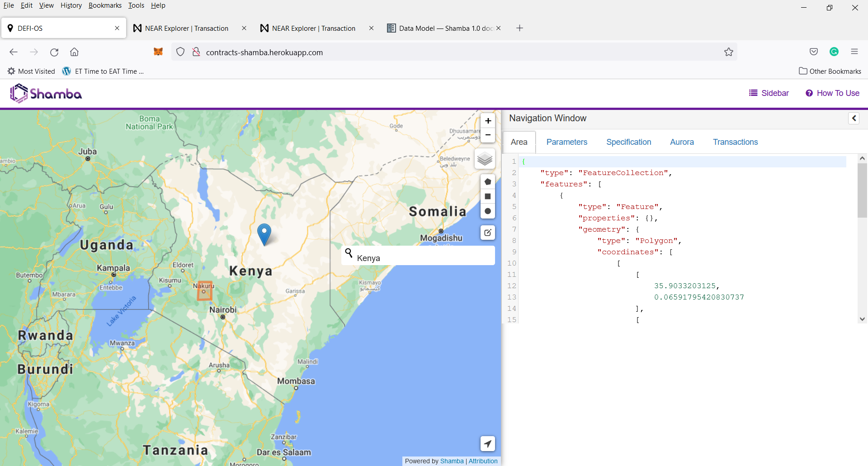Select the draw circle tool
Screen dimensions: 868x466
click(488, 211)
